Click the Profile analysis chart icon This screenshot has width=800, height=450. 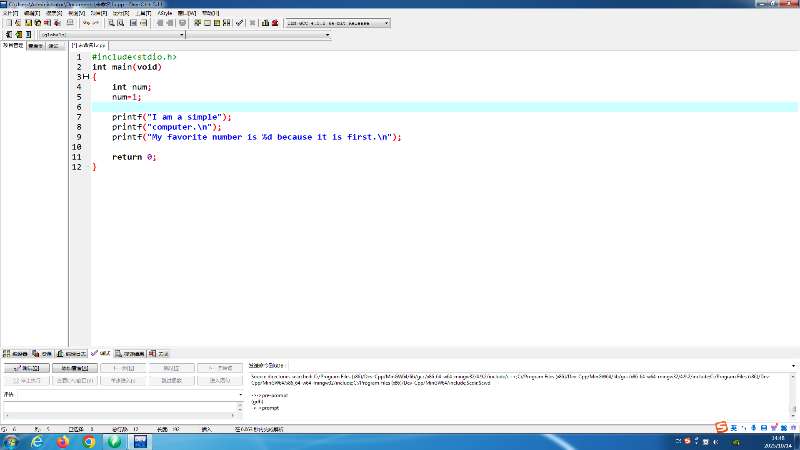coord(265,23)
